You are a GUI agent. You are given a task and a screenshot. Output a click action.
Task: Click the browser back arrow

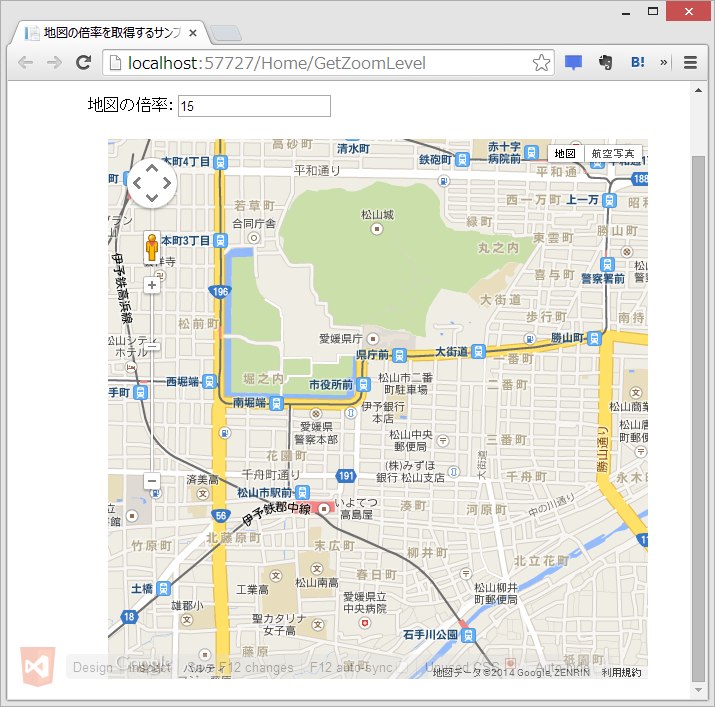click(26, 62)
